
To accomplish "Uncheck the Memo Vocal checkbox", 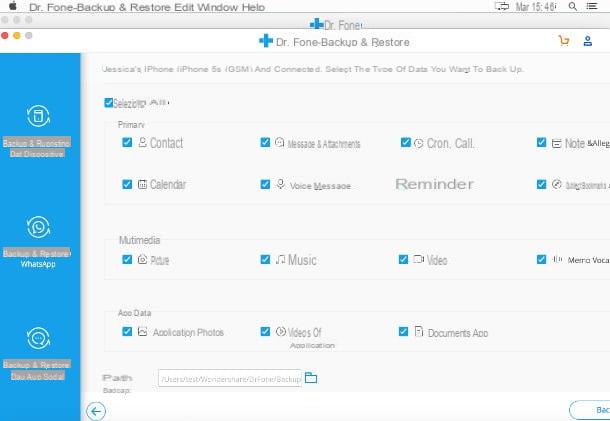I will coord(541,259).
